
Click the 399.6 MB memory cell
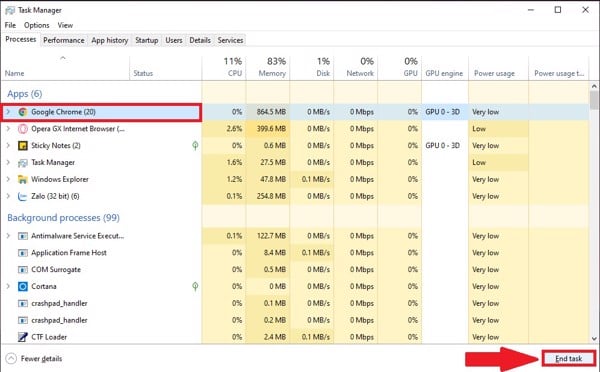(268, 129)
